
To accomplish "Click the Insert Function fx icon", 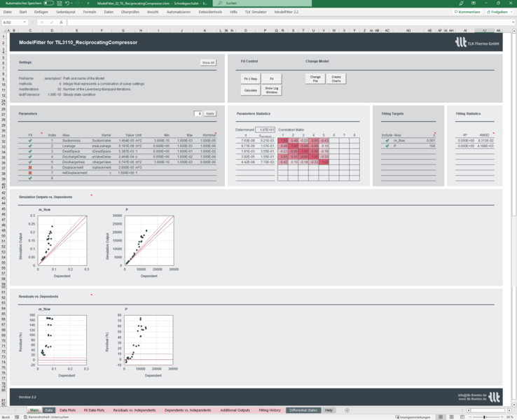I will click(62, 22).
